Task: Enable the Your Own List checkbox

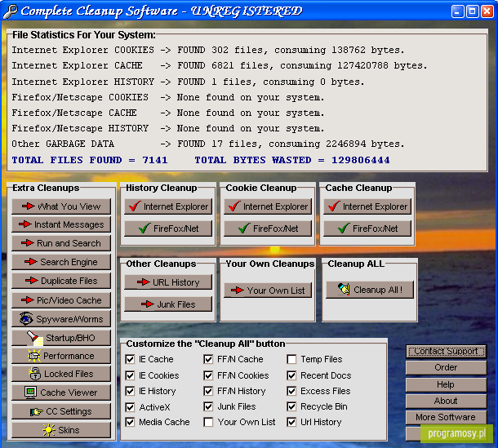Action: [x=208, y=422]
